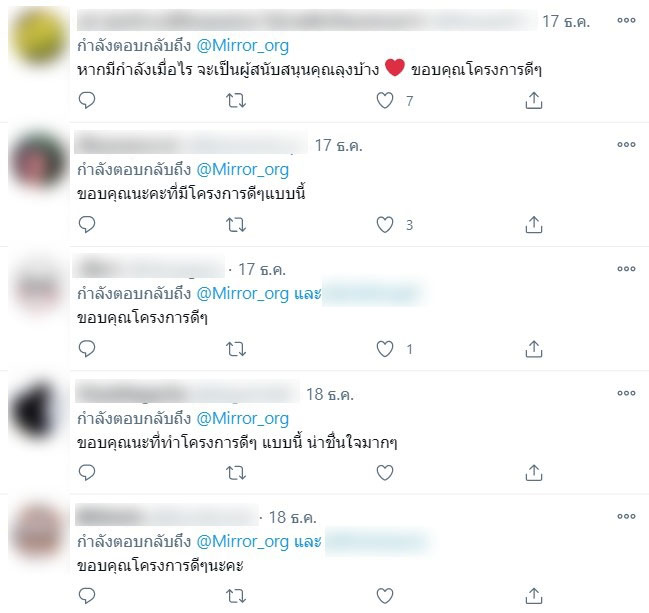Like the tweet that has 7 likes

pos(385,101)
